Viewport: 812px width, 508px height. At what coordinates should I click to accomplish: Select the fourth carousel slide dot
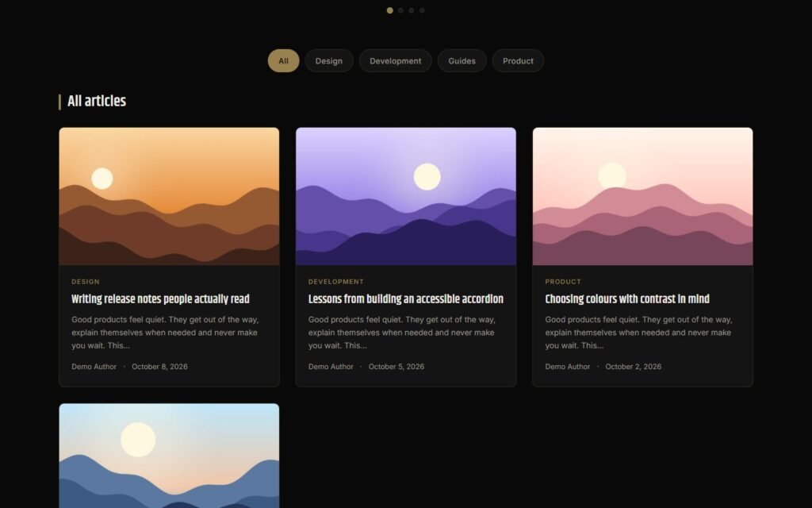coord(422,10)
